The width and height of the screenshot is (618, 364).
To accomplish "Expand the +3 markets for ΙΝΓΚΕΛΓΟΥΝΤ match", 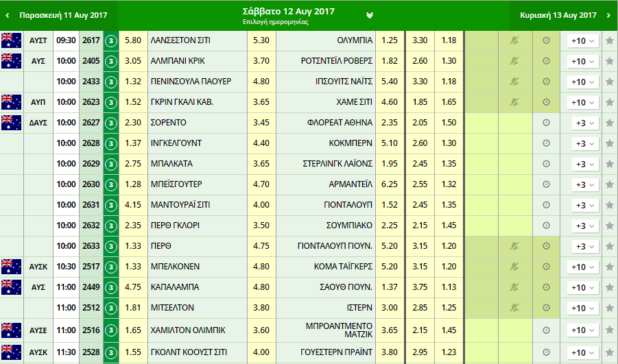I will pyautogui.click(x=584, y=143).
